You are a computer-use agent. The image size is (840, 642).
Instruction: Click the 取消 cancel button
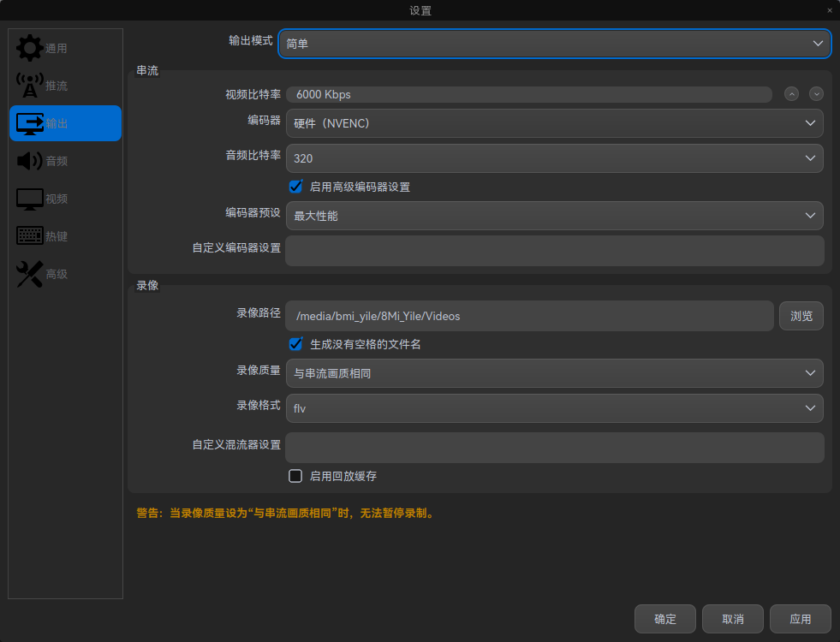(x=732, y=619)
